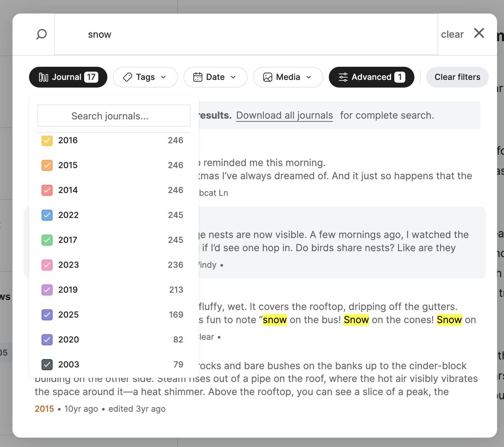The width and height of the screenshot is (504, 447).
Task: Click the tag icon in Tags filter
Action: 128,77
